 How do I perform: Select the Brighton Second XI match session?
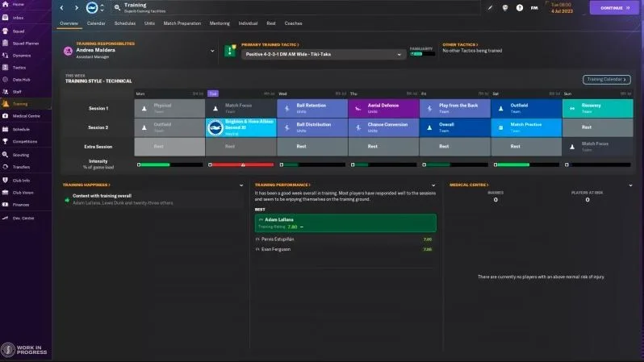(x=241, y=127)
